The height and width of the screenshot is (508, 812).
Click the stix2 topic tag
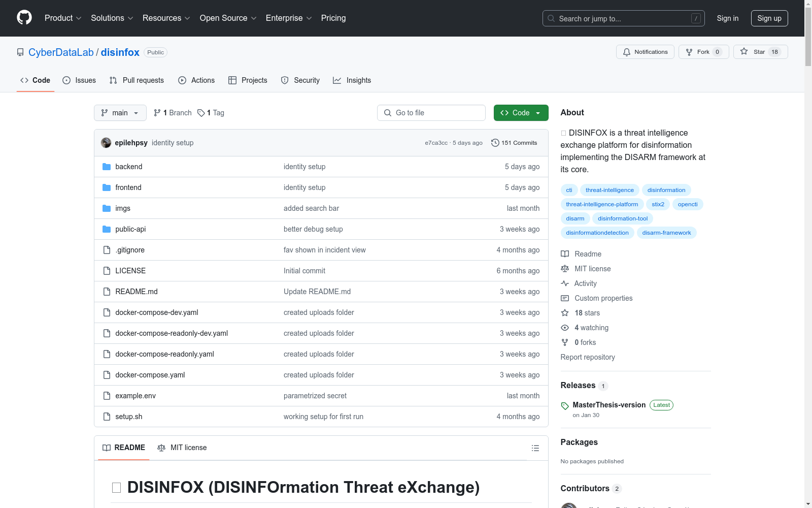point(658,204)
